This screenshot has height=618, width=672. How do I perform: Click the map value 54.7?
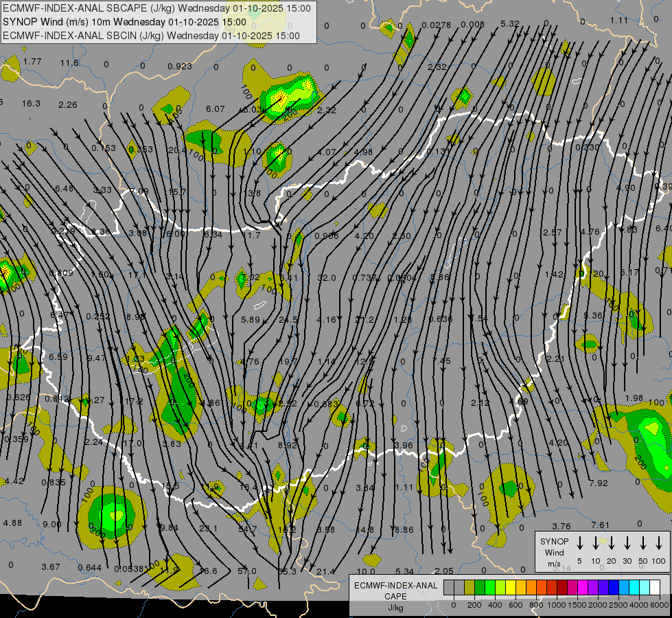248,529
